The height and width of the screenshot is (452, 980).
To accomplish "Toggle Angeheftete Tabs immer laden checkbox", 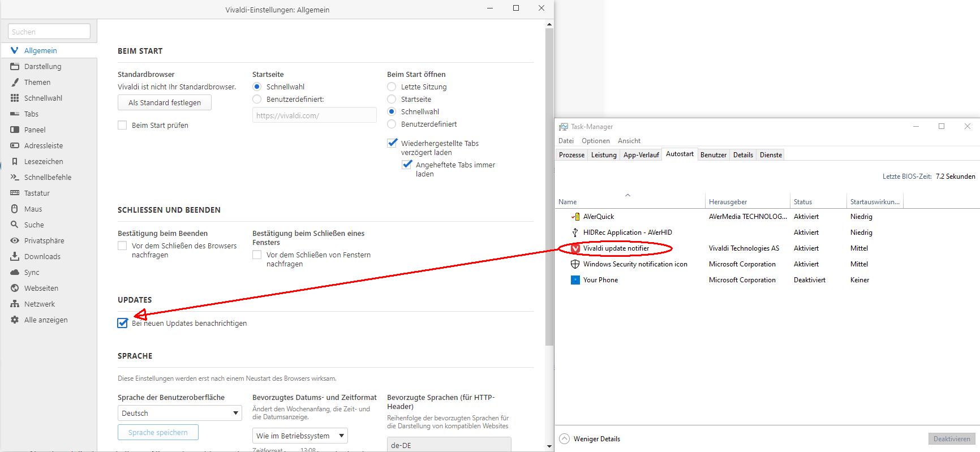I will 407,165.
